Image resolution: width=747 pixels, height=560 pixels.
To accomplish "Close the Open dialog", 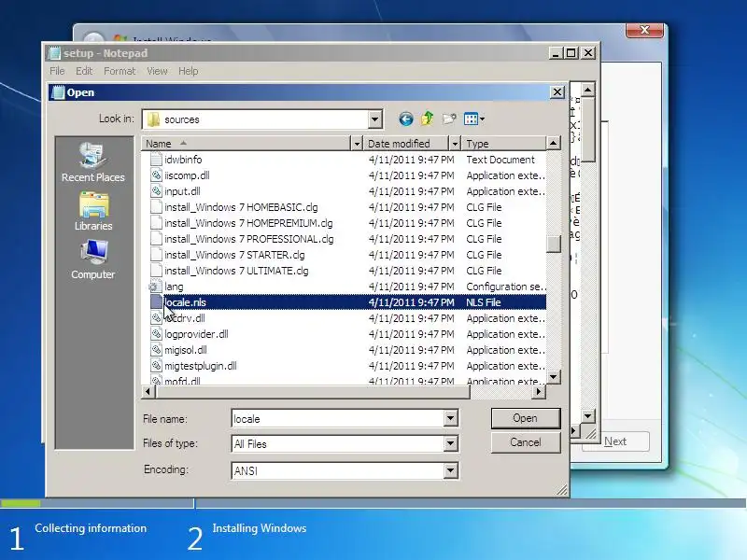I will 557,91.
